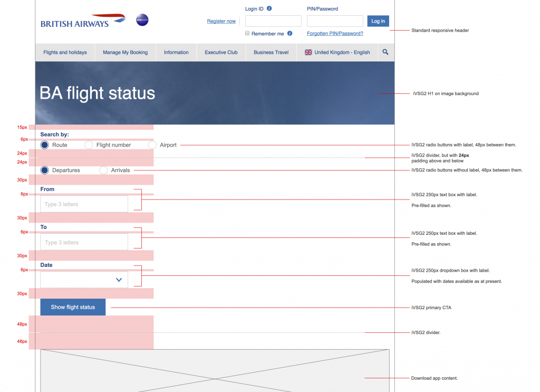Follow the Forgotten PIN/Password link
The image size is (540, 392).
coord(335,33)
